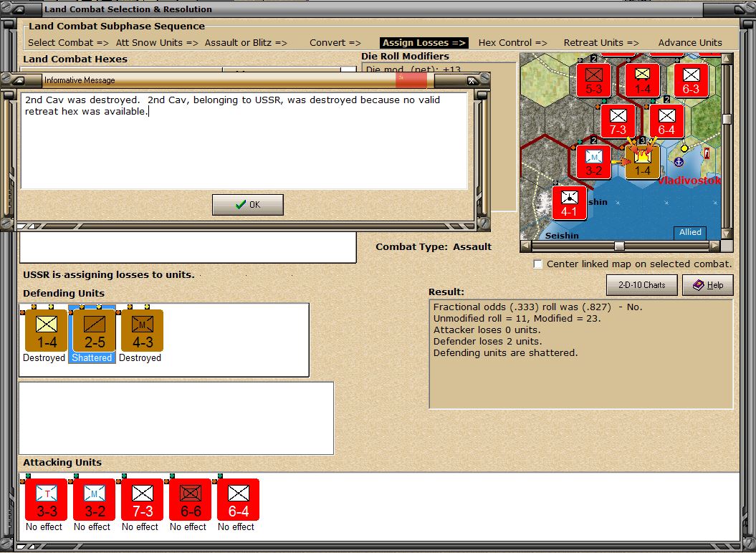
Task: Click the 7-3 attacking unit marked No effect
Action: (x=141, y=499)
